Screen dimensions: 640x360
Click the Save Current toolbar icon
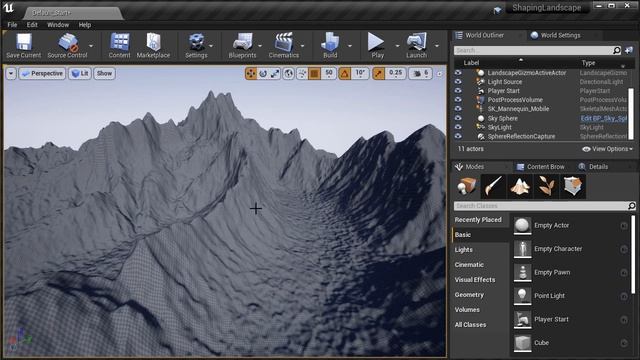coord(24,42)
